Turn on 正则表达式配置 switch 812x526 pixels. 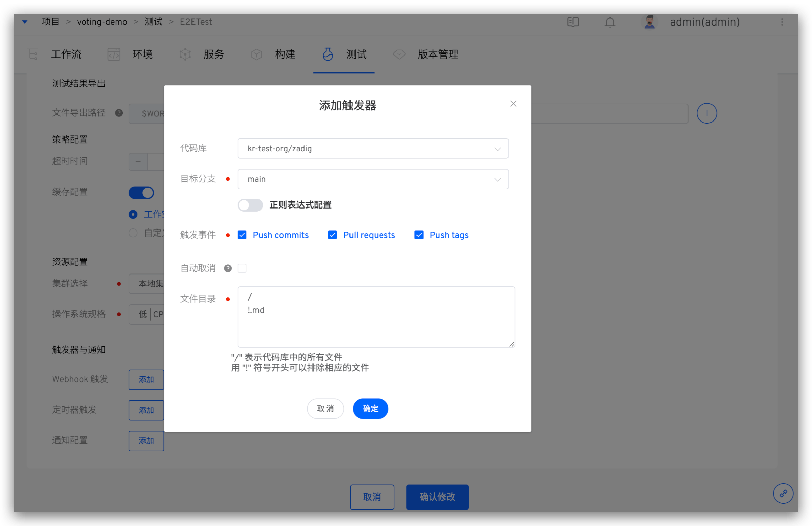(250, 205)
